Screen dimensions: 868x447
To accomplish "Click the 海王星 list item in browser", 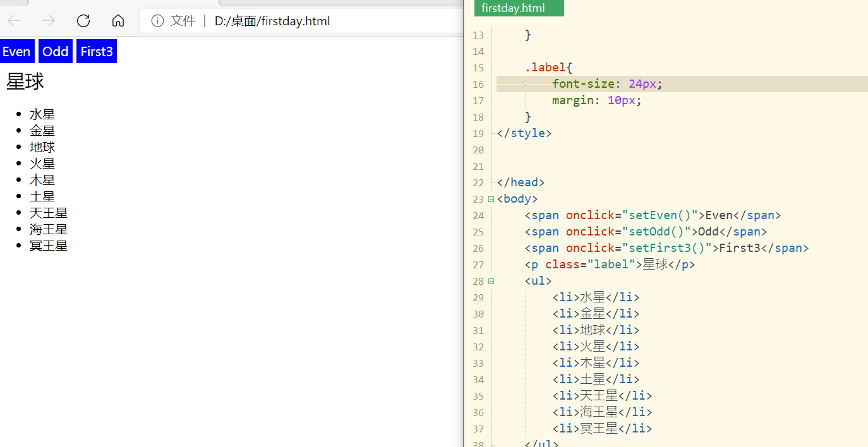I will (49, 229).
